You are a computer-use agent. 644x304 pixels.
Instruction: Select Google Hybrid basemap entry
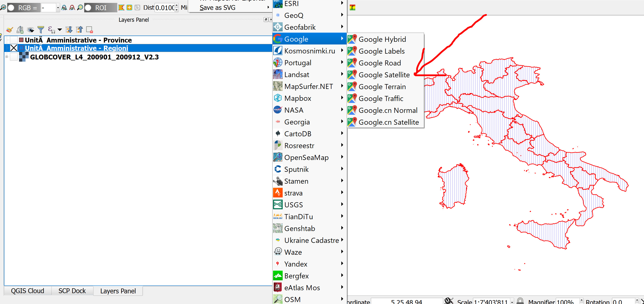click(x=385, y=39)
